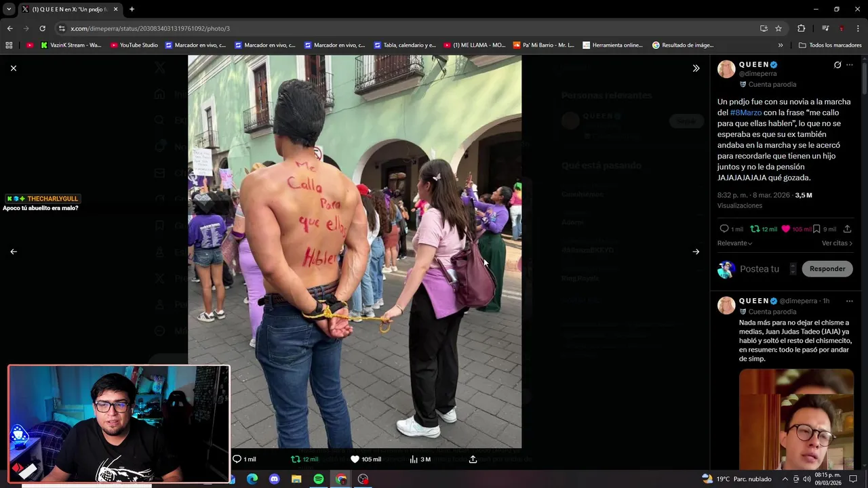Go to the previous photo arrow

(x=14, y=251)
